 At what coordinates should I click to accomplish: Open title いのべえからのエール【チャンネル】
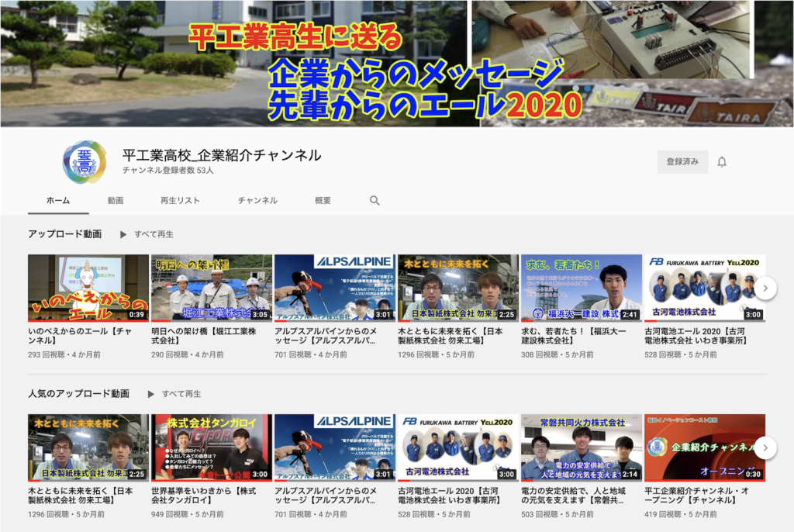click(x=80, y=336)
